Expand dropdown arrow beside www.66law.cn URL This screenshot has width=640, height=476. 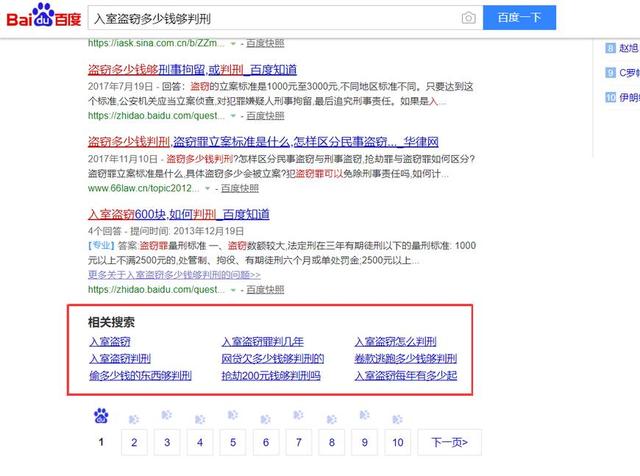(x=207, y=189)
